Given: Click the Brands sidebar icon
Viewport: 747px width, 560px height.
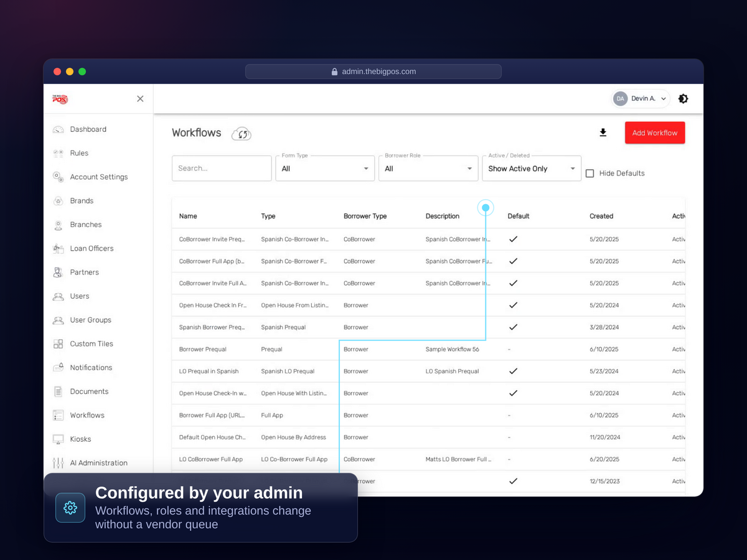Looking at the screenshot, I should click(x=59, y=201).
